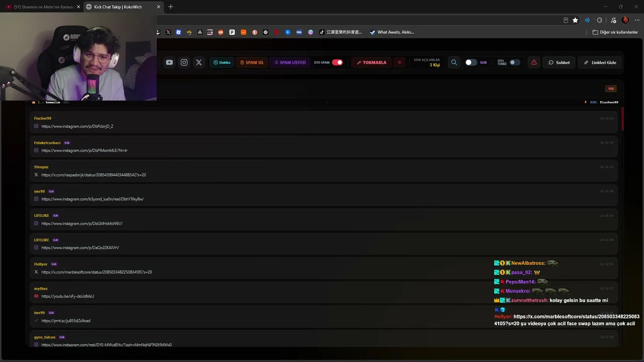Viewport: 644px width, 362px height.
Task: Click the YouTube icon in mythez's link row
Action: [36, 296]
